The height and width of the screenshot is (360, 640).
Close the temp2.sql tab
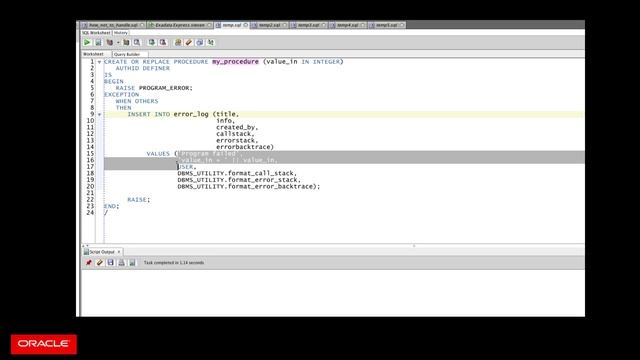click(x=284, y=25)
